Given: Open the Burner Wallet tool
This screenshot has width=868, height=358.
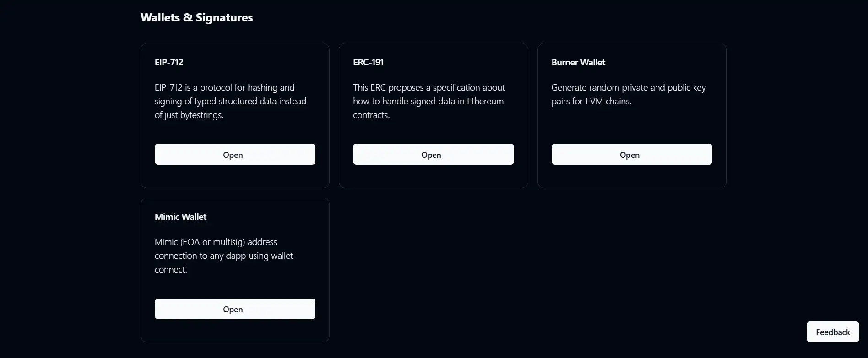Looking at the screenshot, I should 631,155.
